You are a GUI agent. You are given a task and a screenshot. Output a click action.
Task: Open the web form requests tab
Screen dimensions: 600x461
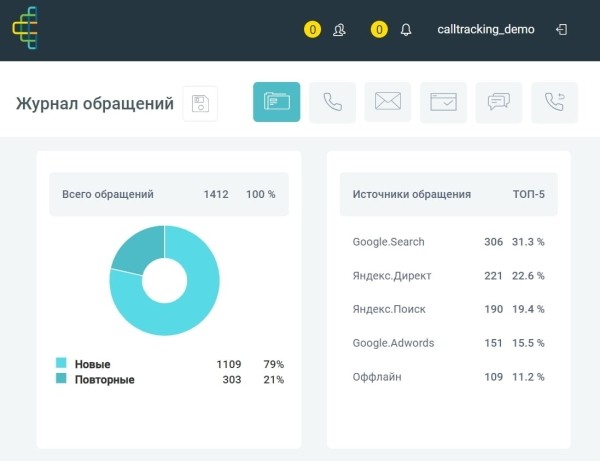tap(443, 102)
